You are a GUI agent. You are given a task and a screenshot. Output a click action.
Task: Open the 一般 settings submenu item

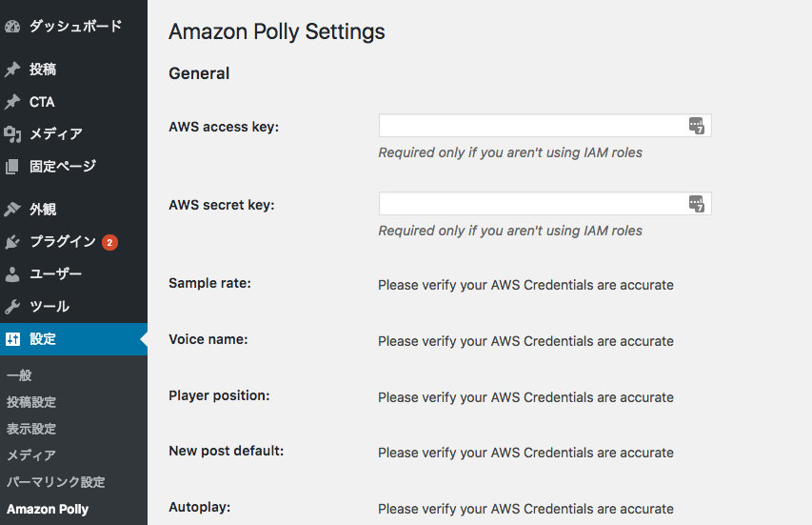tap(19, 375)
